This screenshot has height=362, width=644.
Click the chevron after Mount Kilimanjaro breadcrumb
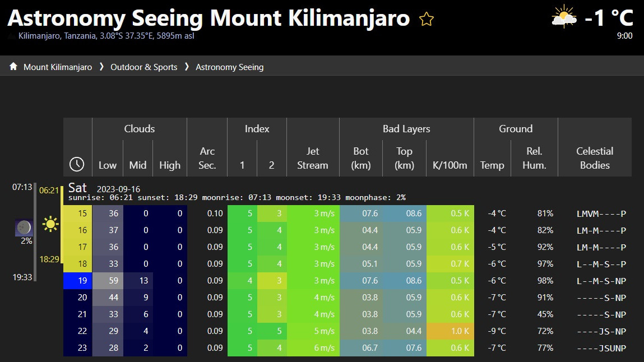(x=101, y=67)
